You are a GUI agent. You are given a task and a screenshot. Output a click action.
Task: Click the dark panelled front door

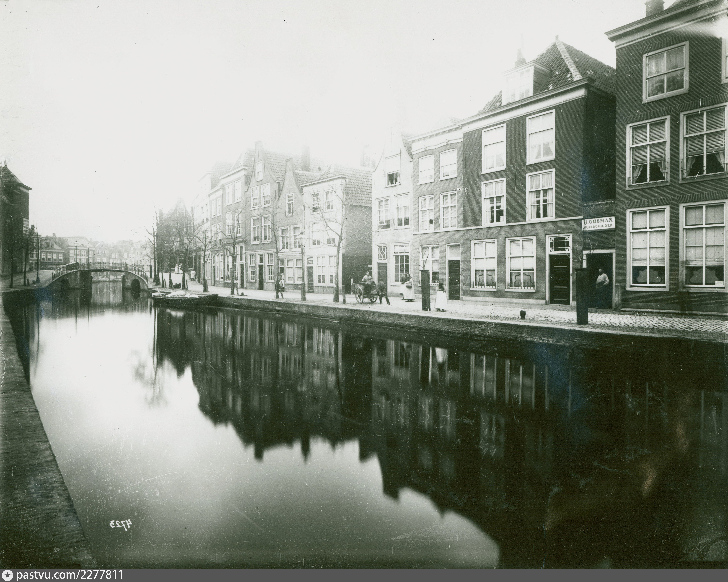pyautogui.click(x=560, y=280)
